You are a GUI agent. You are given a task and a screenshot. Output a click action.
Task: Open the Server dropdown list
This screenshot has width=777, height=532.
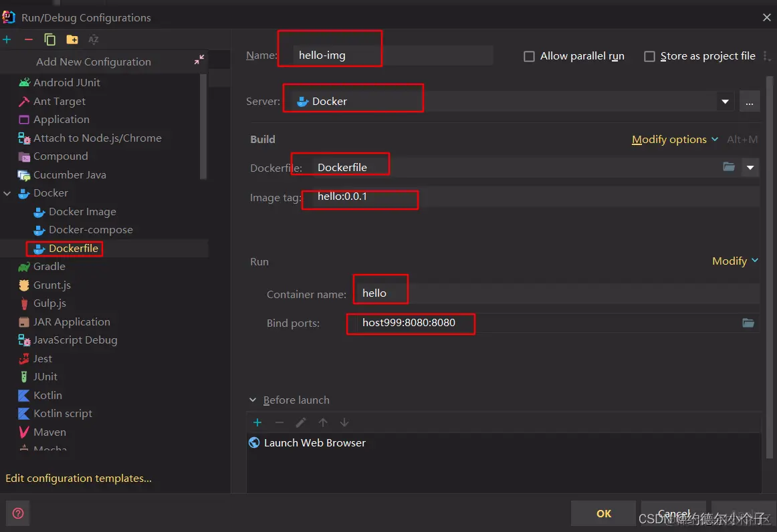click(725, 102)
